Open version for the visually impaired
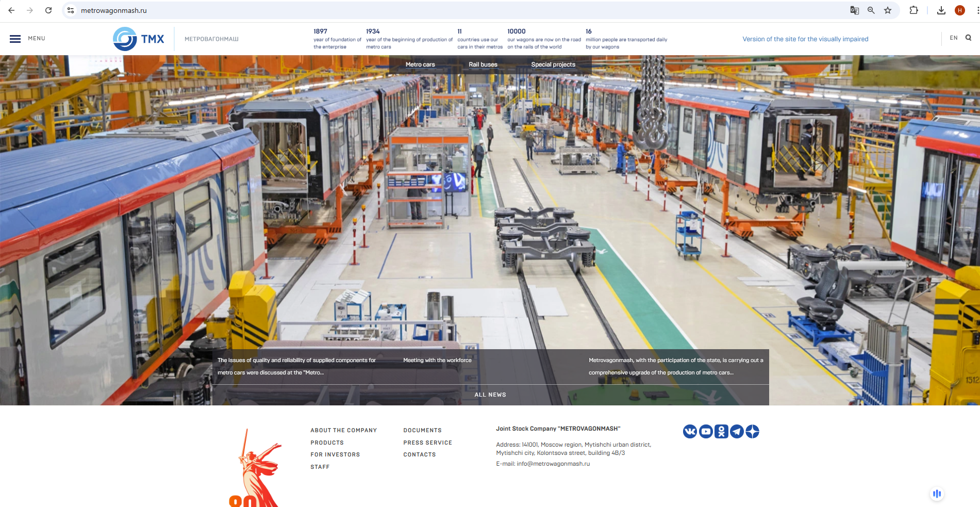The image size is (980, 507). (805, 39)
